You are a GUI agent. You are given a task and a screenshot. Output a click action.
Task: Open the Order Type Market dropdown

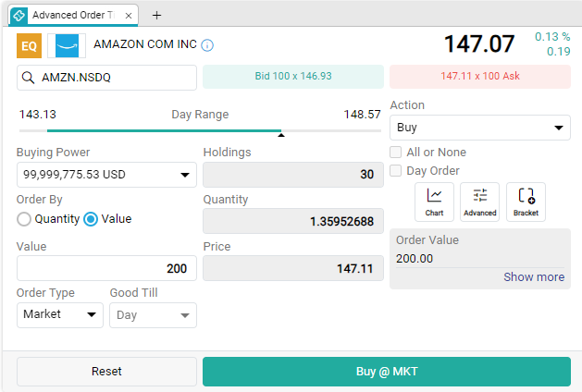tap(60, 315)
